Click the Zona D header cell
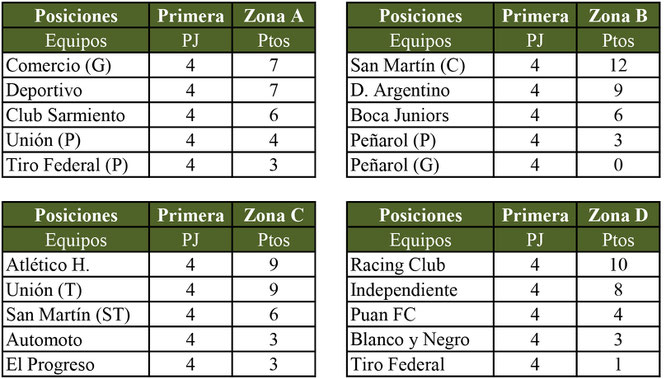 pos(618,215)
